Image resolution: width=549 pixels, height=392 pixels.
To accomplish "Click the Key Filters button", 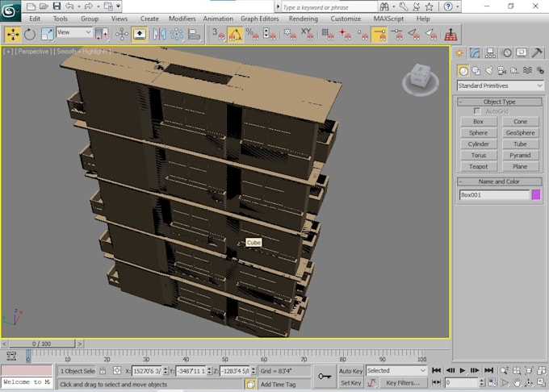I will [x=402, y=383].
